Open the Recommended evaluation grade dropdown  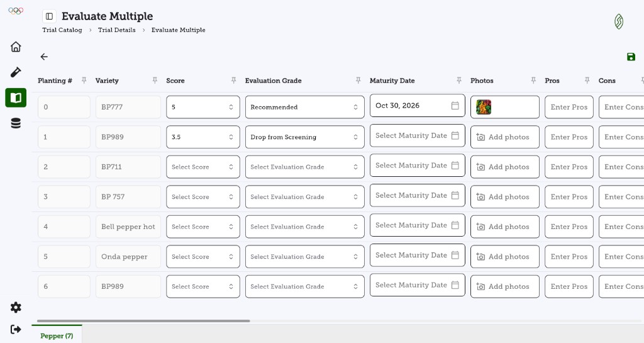[305, 107]
